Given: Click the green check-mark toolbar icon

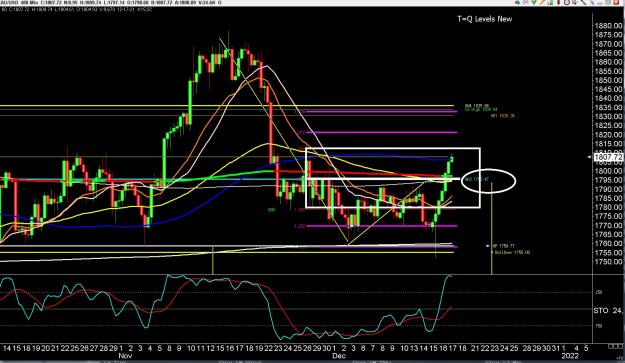Looking at the screenshot, I should click(x=534, y=2).
